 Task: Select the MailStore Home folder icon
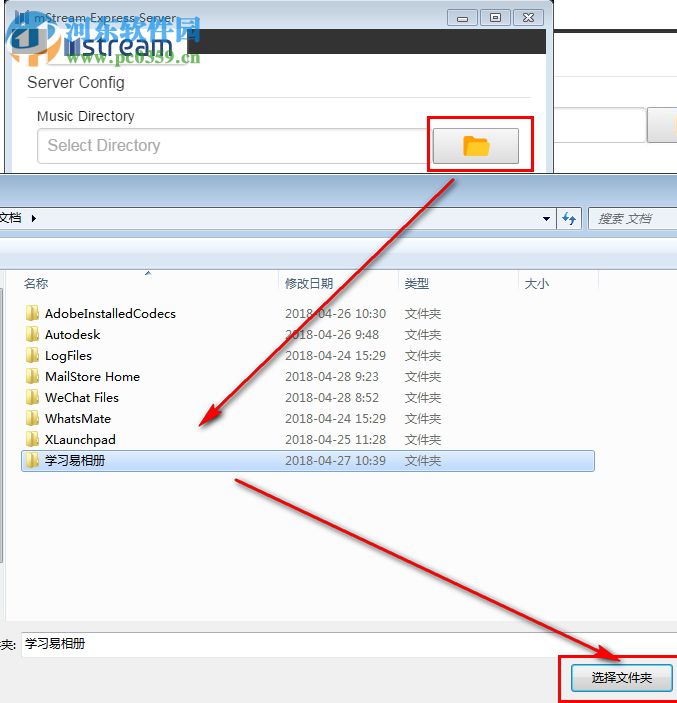[x=32, y=377]
